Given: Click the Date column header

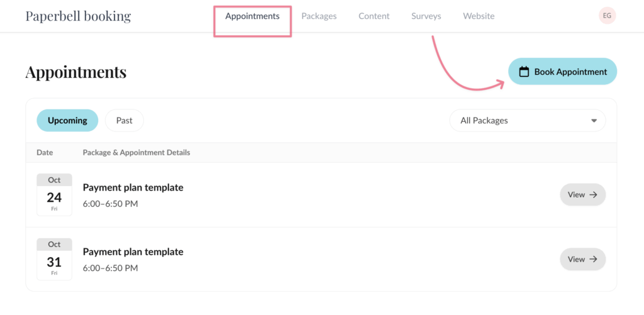Looking at the screenshot, I should (x=45, y=152).
